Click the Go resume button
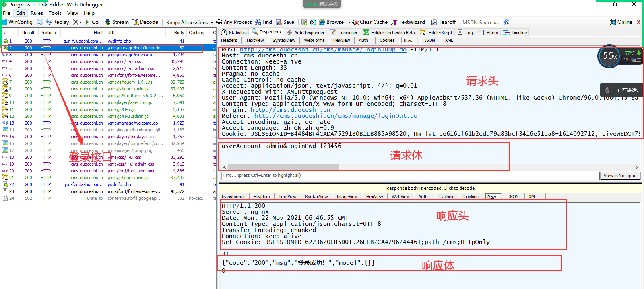This screenshot has height=289, width=644. (92, 22)
